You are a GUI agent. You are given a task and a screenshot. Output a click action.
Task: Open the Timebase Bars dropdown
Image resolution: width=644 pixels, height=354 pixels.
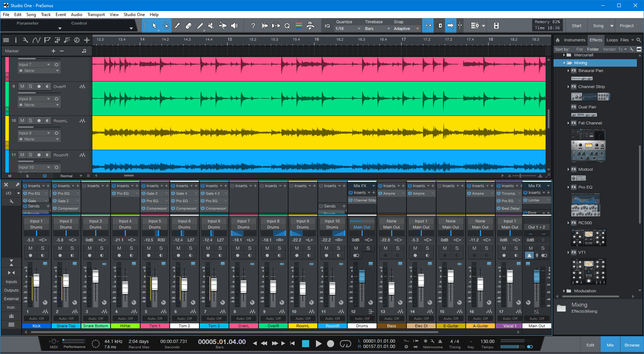(378, 29)
